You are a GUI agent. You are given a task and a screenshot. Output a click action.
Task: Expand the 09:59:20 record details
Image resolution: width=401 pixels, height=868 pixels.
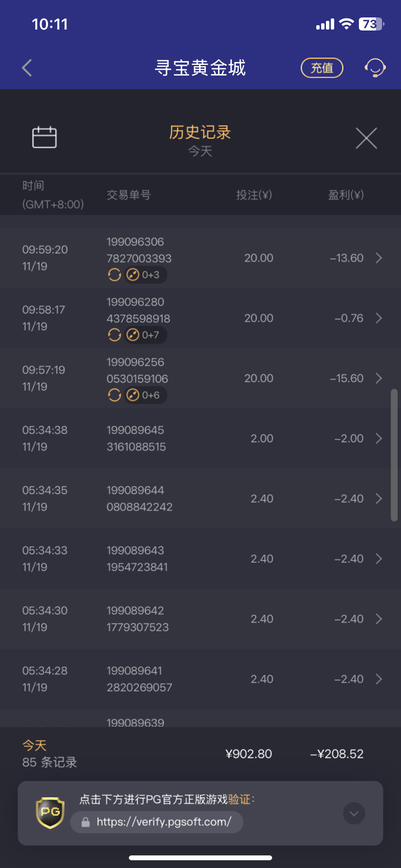pos(379,258)
